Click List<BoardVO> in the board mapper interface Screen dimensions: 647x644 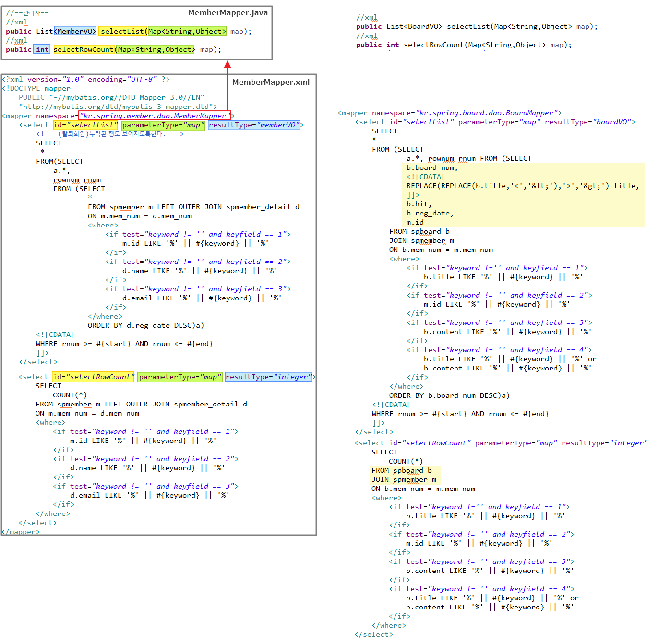click(x=414, y=27)
